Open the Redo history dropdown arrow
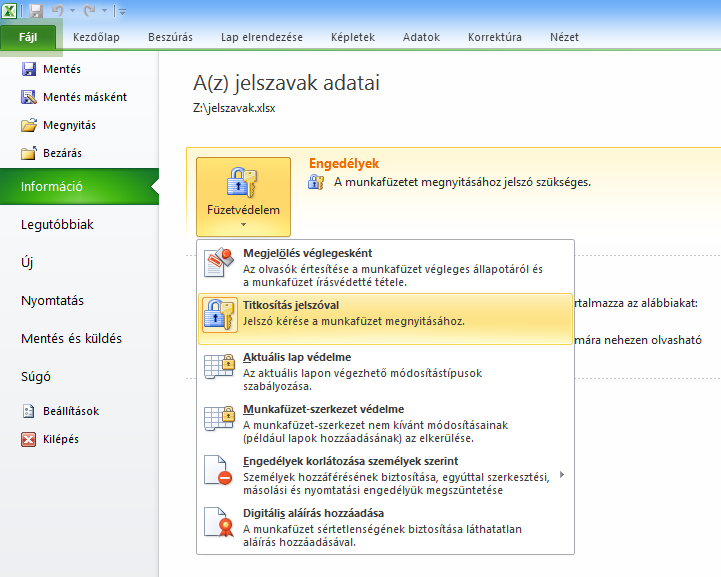721x577 pixels. coord(104,11)
